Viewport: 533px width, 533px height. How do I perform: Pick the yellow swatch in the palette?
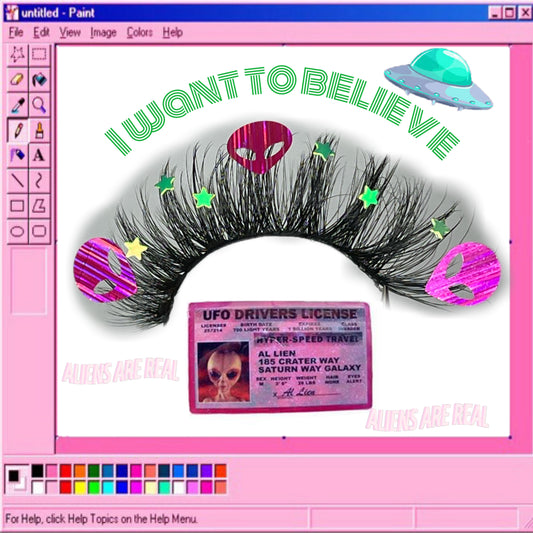pyautogui.click(x=80, y=487)
